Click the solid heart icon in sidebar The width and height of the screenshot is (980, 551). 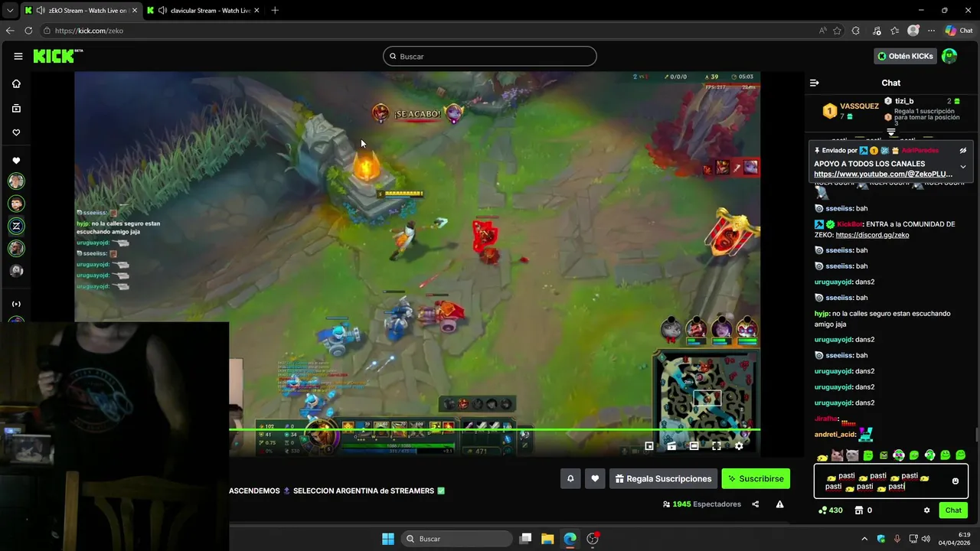[16, 161]
